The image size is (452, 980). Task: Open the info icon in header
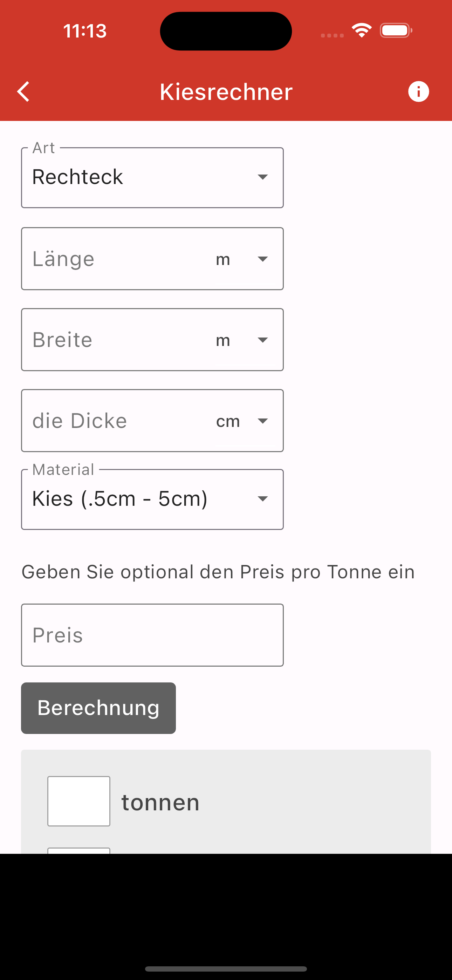pos(418,92)
